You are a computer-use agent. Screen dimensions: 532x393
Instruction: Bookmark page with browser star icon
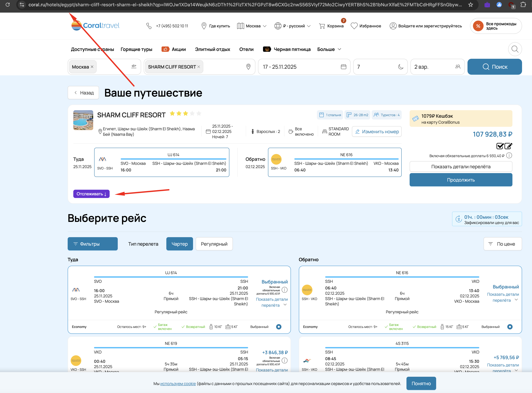click(x=470, y=4)
